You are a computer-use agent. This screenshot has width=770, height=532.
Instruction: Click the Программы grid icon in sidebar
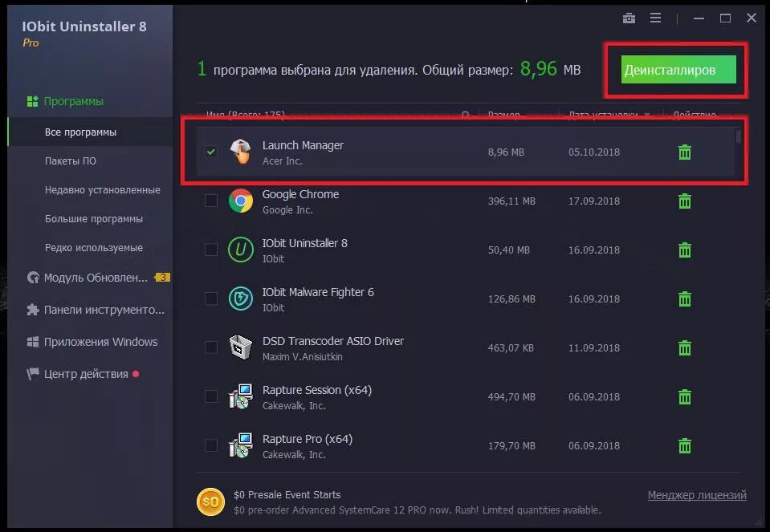coord(32,102)
